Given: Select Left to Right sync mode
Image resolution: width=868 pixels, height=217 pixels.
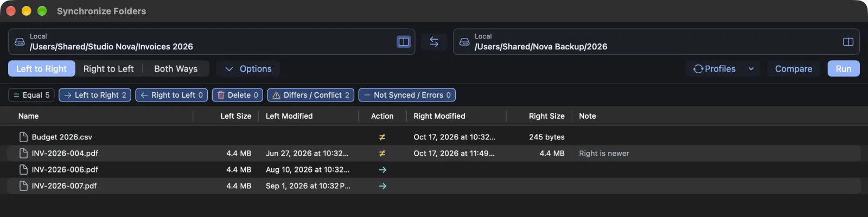Looking at the screenshot, I should point(41,69).
